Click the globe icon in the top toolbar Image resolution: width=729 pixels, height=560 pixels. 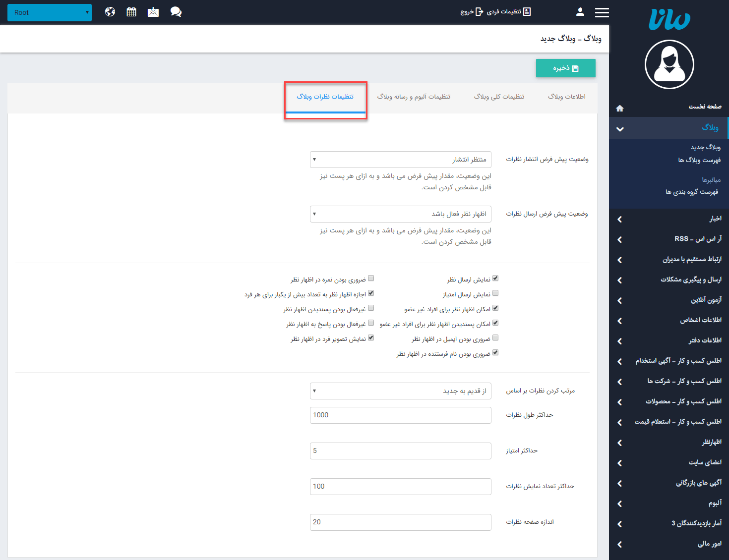coord(110,11)
